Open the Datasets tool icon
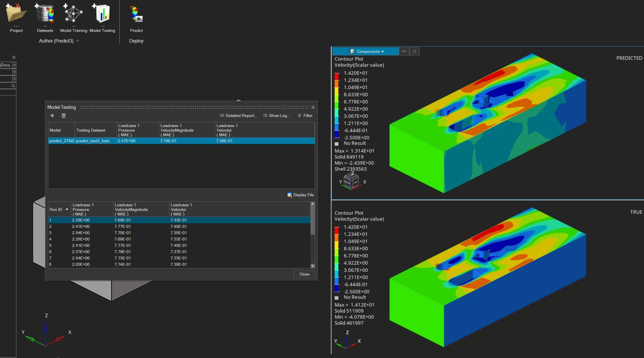The width and height of the screenshot is (644, 358). (45, 13)
